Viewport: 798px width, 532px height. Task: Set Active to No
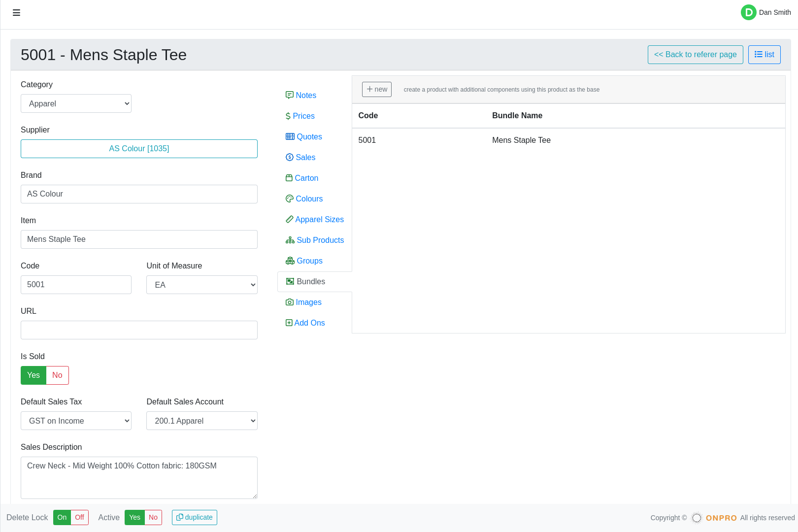pyautogui.click(x=153, y=517)
